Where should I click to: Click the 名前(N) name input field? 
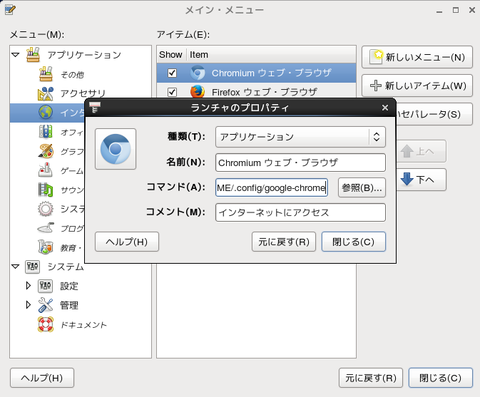click(x=300, y=162)
